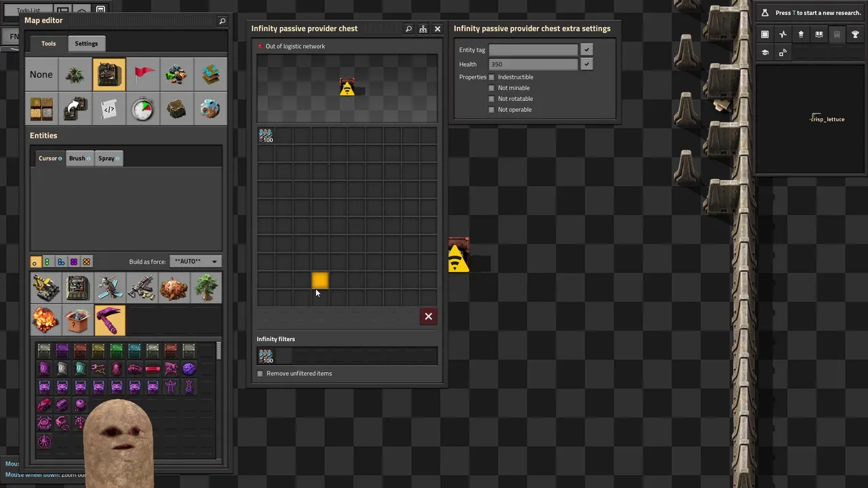This screenshot has height=488, width=868.
Task: Select the cliff rock tool
Action: point(176,108)
